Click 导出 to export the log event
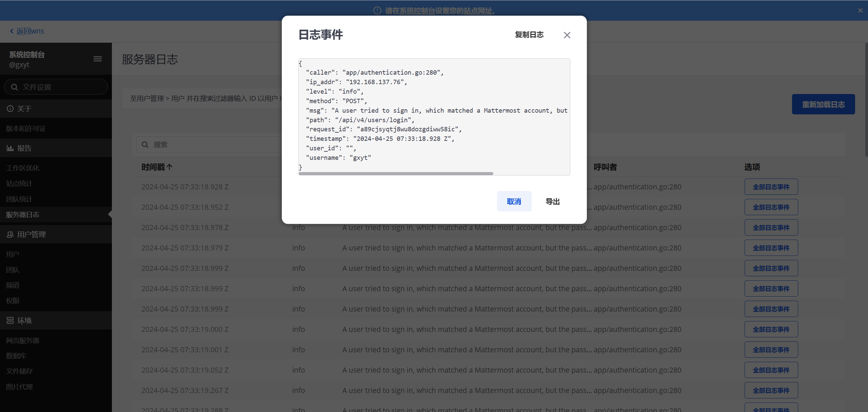The height and width of the screenshot is (412, 868). pyautogui.click(x=552, y=202)
